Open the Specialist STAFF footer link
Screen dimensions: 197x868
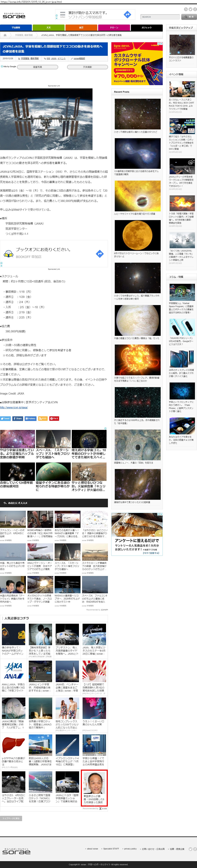[x=111, y=848]
